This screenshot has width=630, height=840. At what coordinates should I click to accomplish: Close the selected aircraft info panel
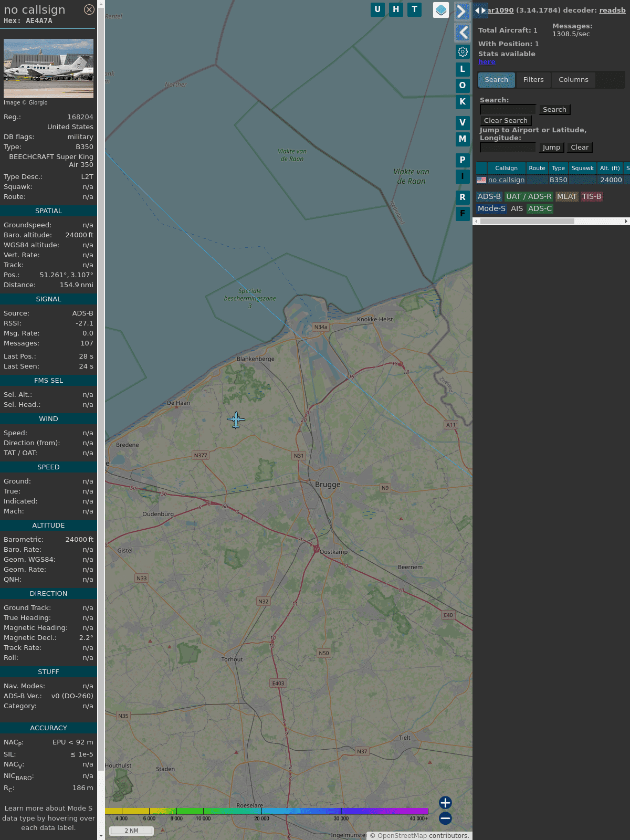click(x=89, y=9)
